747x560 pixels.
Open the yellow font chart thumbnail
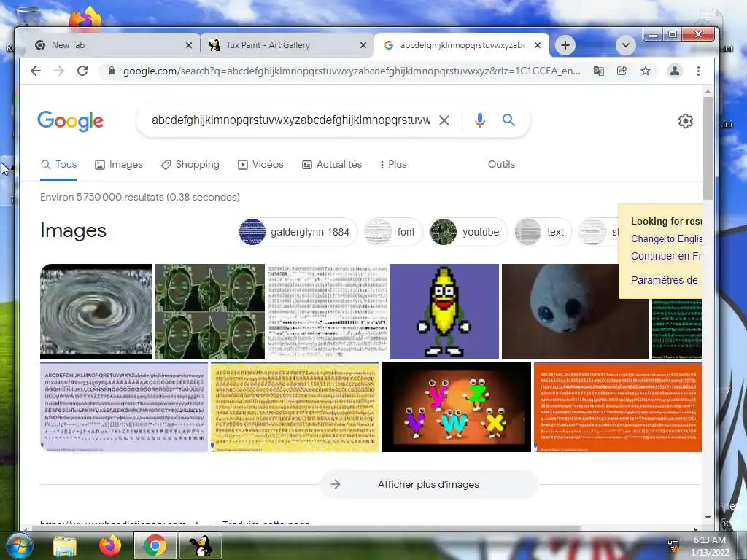tap(295, 407)
